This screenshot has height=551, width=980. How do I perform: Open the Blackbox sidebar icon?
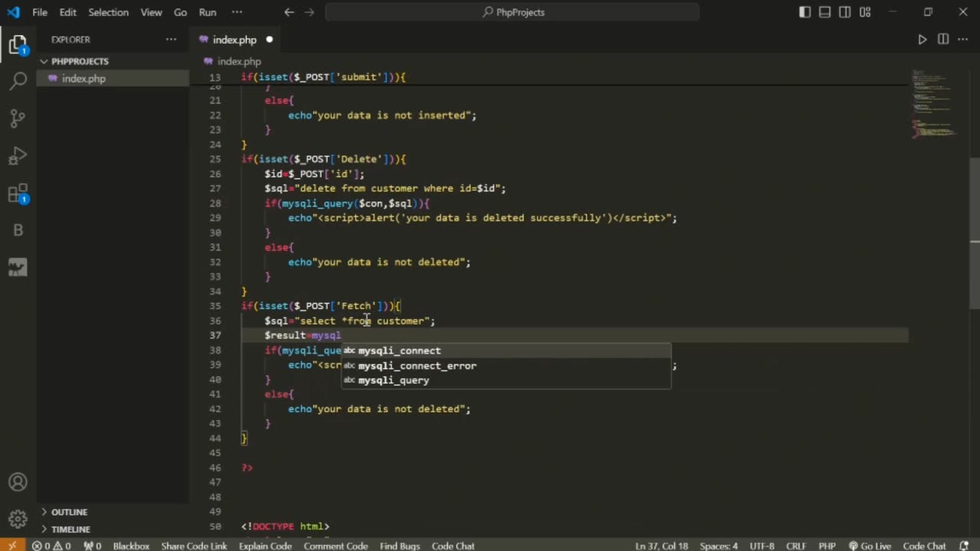(18, 230)
